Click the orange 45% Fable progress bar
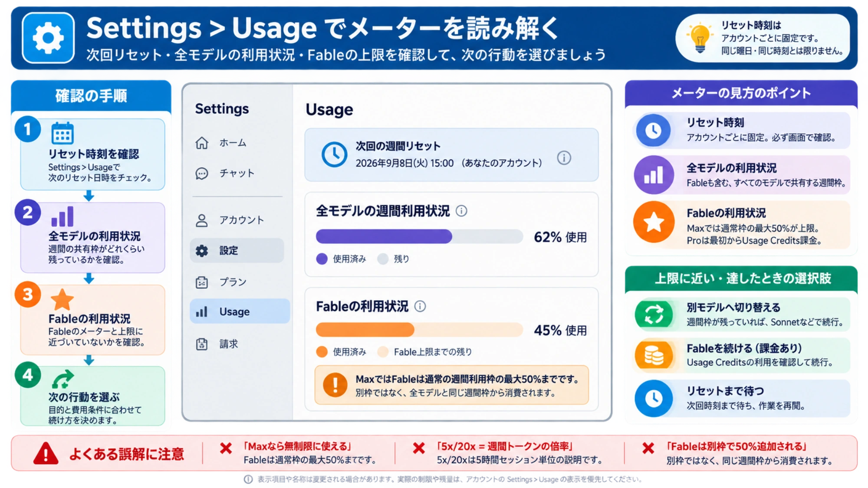This screenshot has height=488, width=868. click(x=419, y=330)
